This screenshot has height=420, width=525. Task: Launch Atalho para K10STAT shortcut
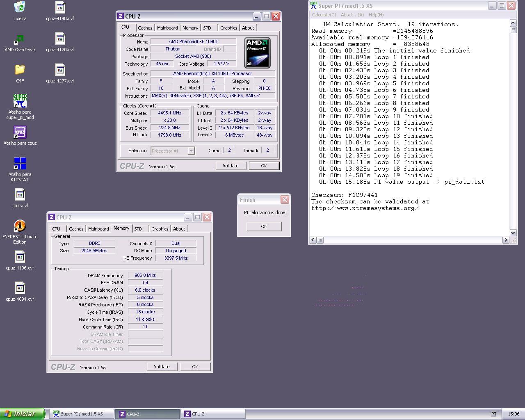(x=20, y=163)
